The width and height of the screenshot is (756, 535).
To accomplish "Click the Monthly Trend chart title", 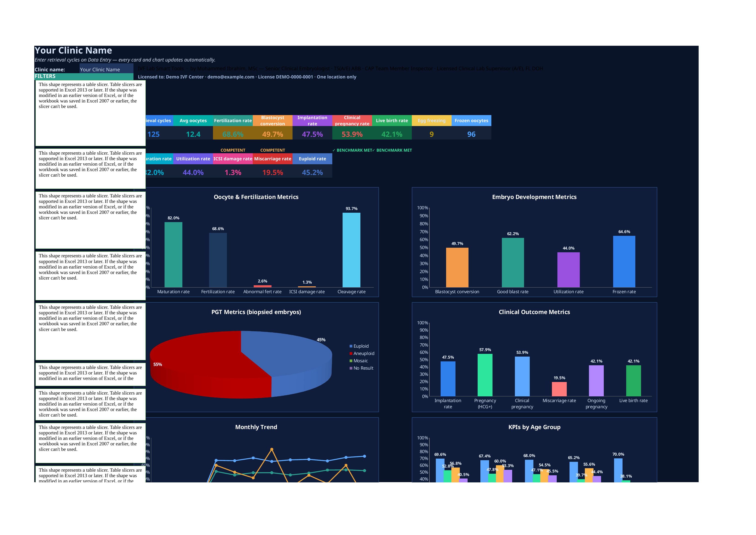I will coord(256,427).
